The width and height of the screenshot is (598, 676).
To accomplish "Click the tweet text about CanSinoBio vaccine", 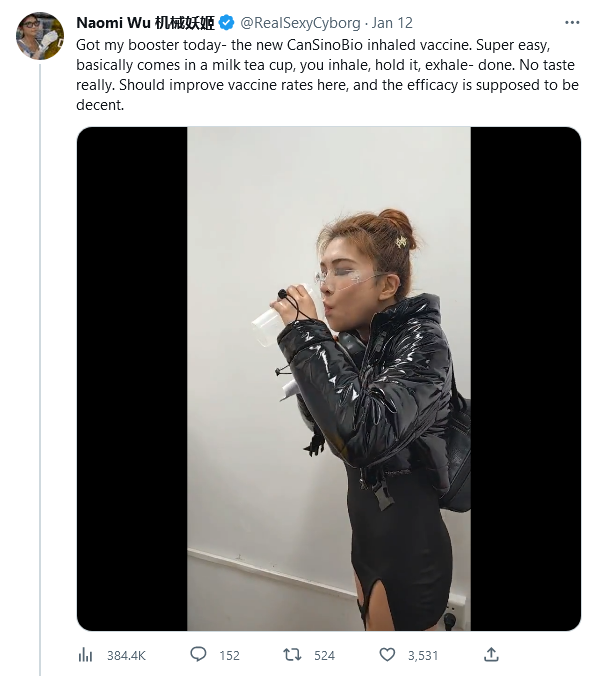I will [x=327, y=75].
